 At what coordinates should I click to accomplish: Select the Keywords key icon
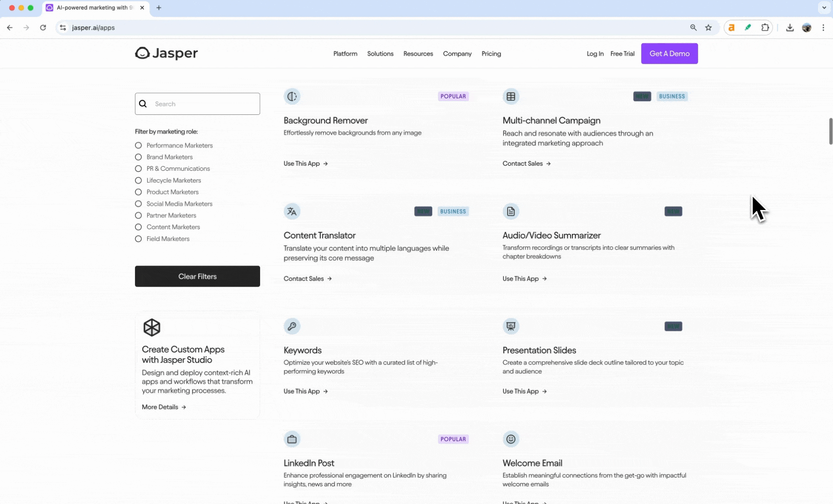click(x=292, y=326)
